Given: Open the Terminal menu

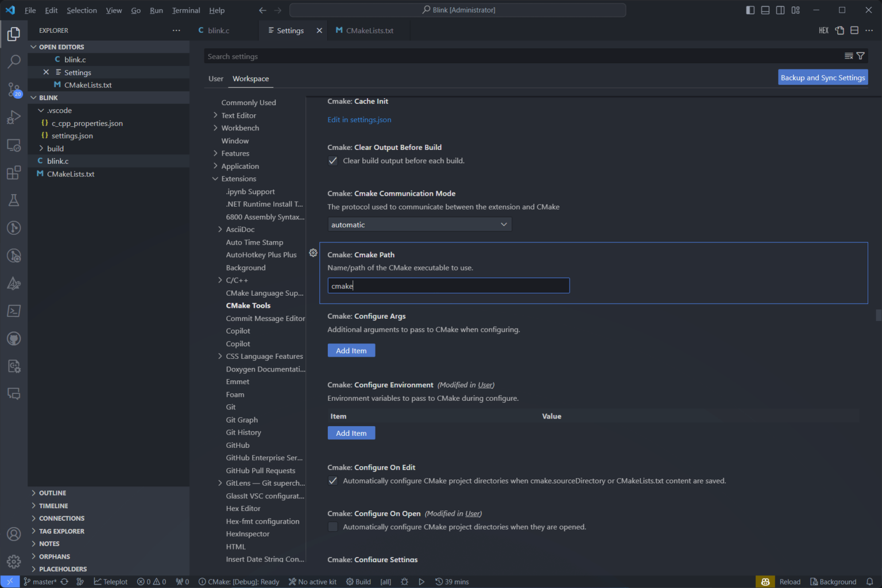Looking at the screenshot, I should pos(185,10).
